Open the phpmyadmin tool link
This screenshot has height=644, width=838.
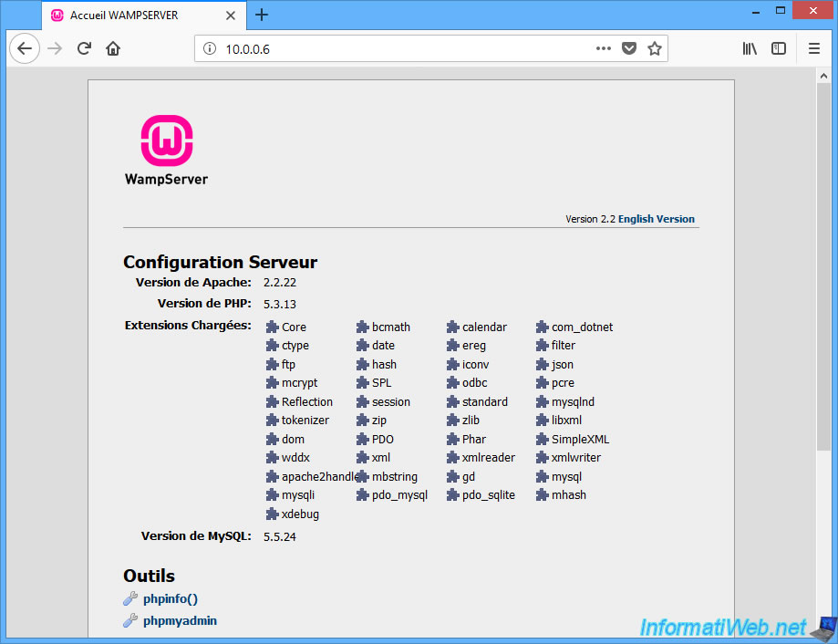click(180, 620)
